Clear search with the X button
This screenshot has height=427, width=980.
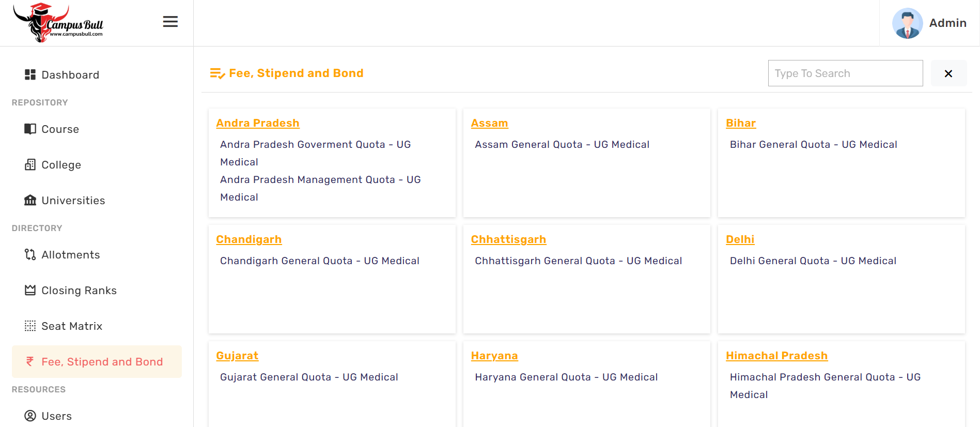click(948, 73)
